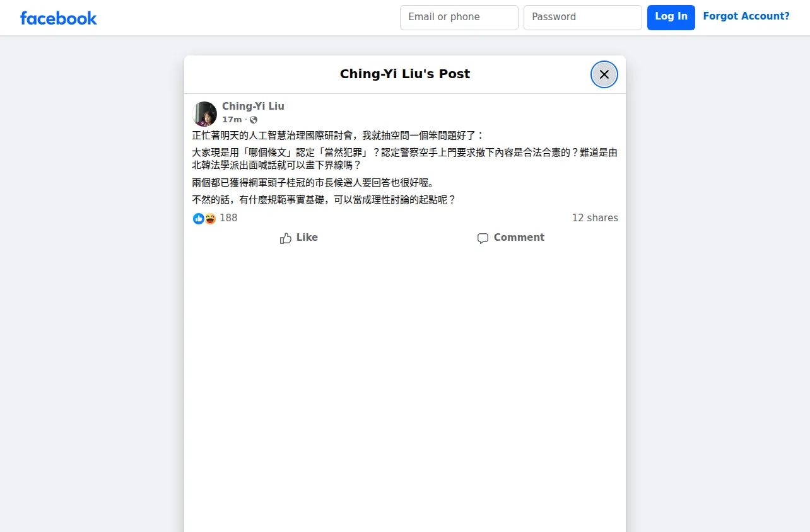Viewport: 810px width, 532px height.
Task: View the 188 reactions count
Action: pyautogui.click(x=228, y=218)
